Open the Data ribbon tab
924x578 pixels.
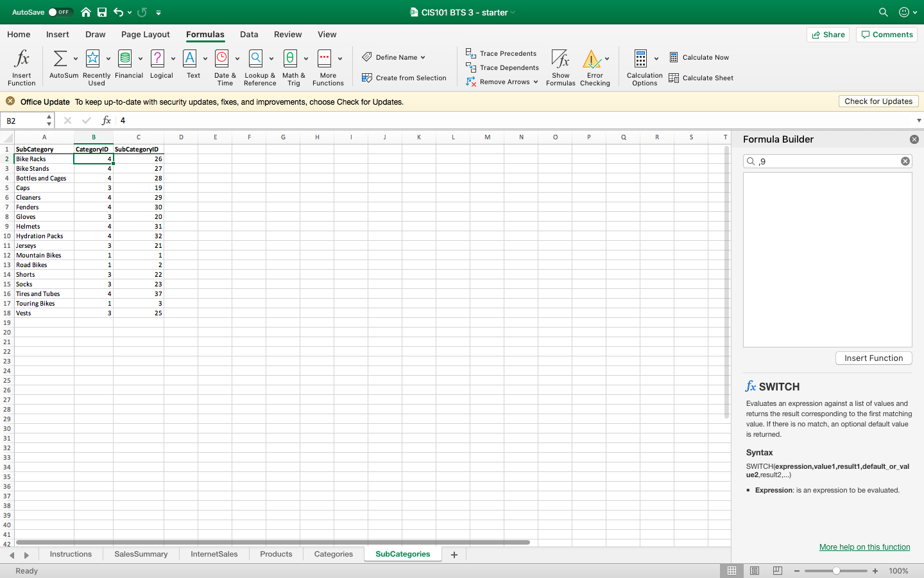click(x=249, y=35)
